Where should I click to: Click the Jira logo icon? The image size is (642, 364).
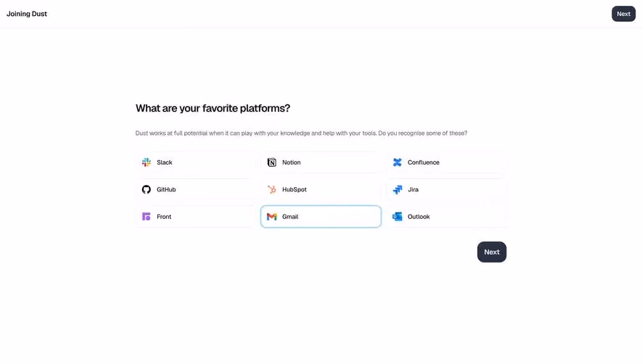click(x=397, y=189)
